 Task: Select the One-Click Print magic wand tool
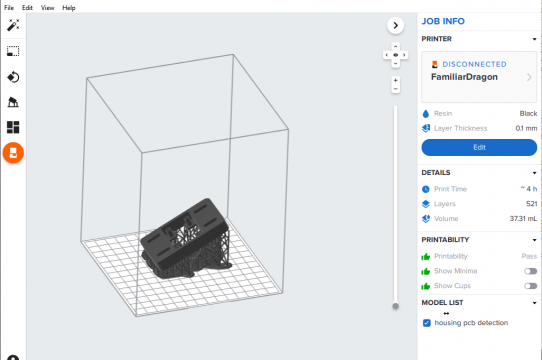pyautogui.click(x=13, y=25)
